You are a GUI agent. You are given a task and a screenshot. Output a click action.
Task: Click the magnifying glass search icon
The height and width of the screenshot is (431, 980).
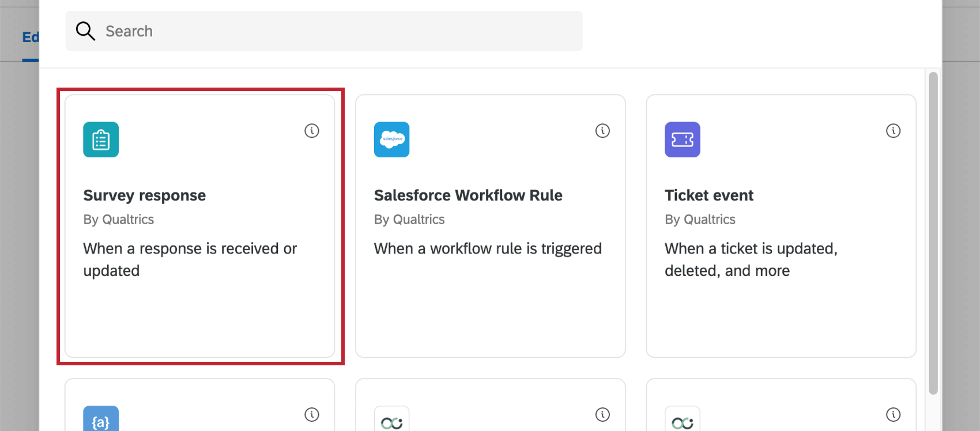point(85,31)
